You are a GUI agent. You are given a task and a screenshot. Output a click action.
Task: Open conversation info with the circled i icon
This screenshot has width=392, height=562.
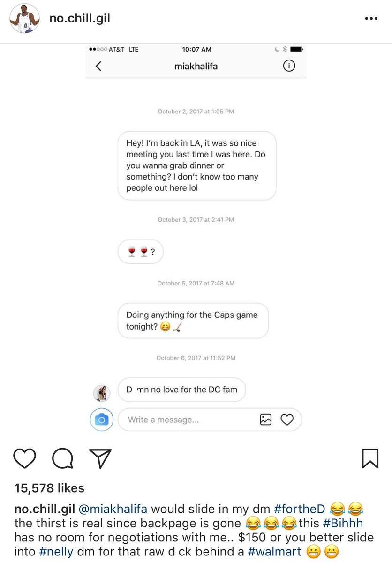pyautogui.click(x=289, y=66)
